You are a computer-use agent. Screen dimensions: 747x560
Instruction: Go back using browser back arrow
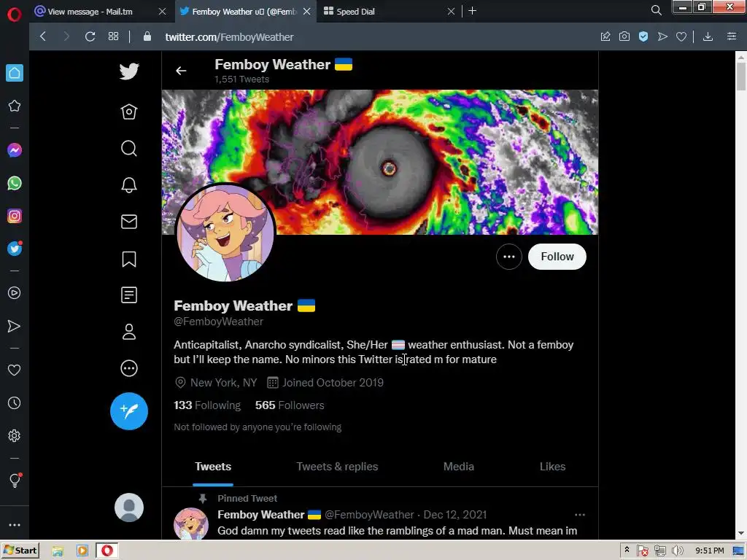pos(43,36)
